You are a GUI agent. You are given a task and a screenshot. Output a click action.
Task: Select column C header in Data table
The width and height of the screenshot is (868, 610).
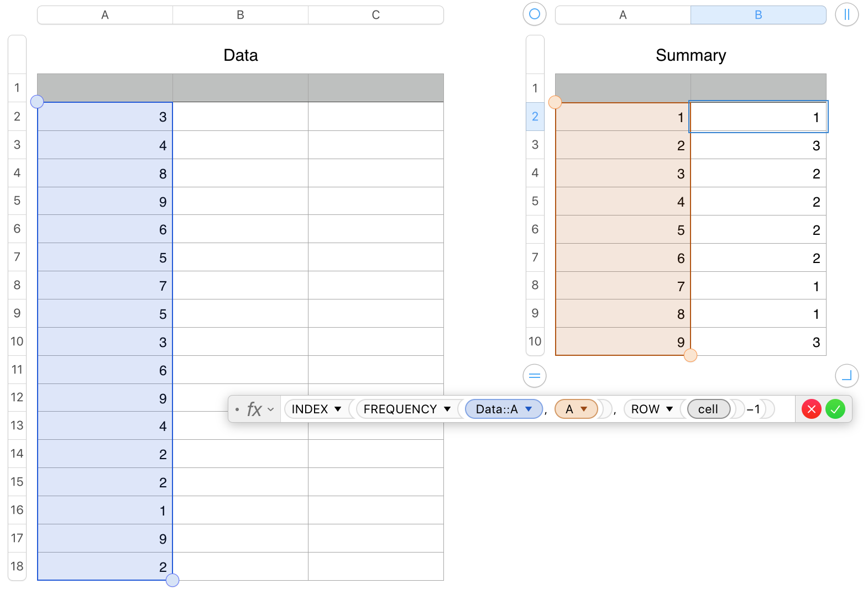(375, 15)
